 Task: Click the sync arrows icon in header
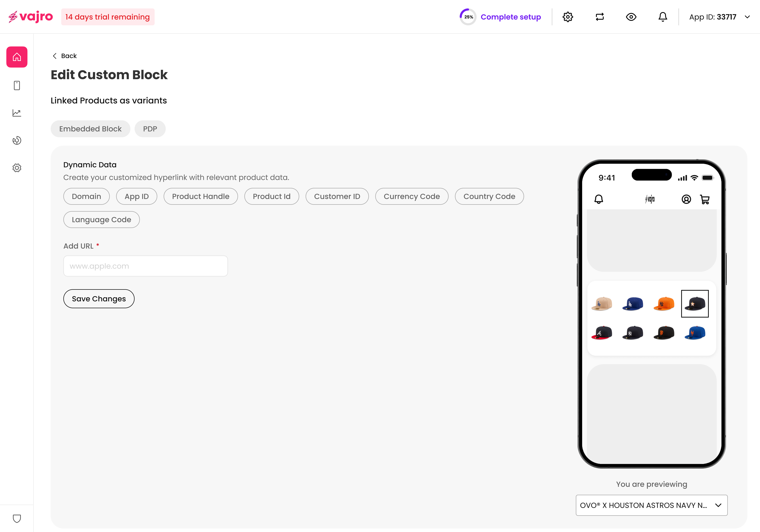click(x=599, y=17)
